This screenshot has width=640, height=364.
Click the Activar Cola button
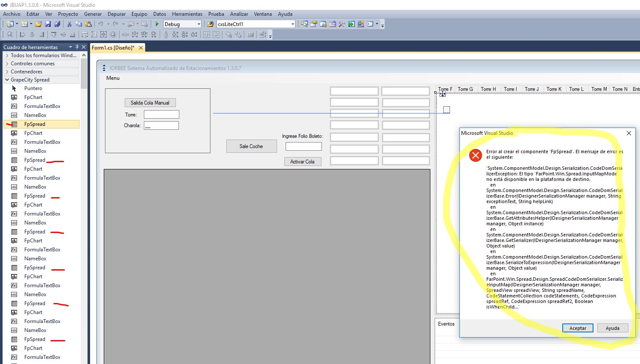(303, 162)
